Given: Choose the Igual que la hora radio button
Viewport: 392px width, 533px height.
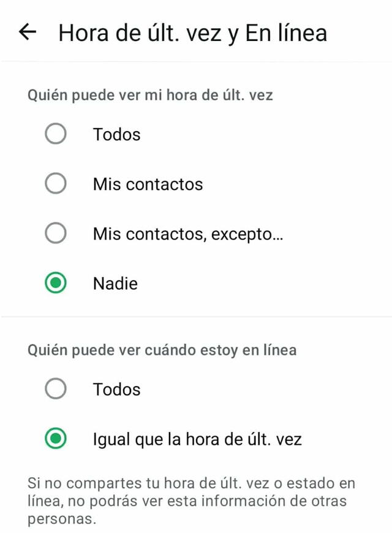Looking at the screenshot, I should [56, 439].
